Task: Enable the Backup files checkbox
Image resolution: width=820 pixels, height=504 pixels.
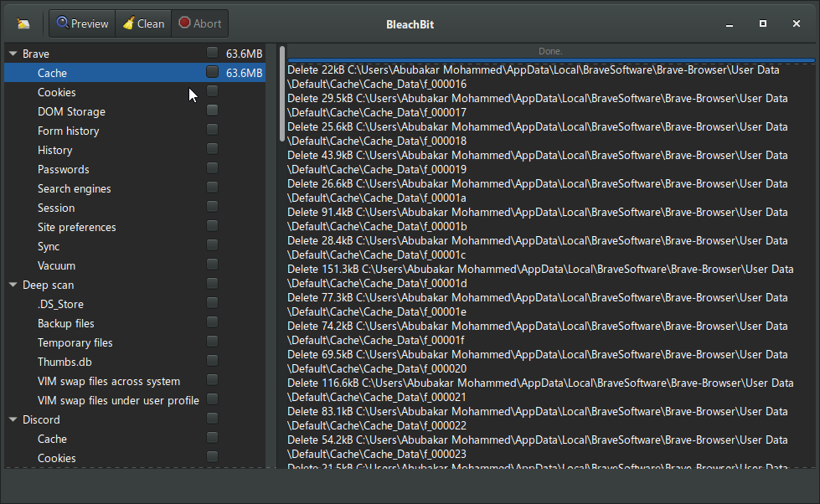Action: click(x=212, y=321)
